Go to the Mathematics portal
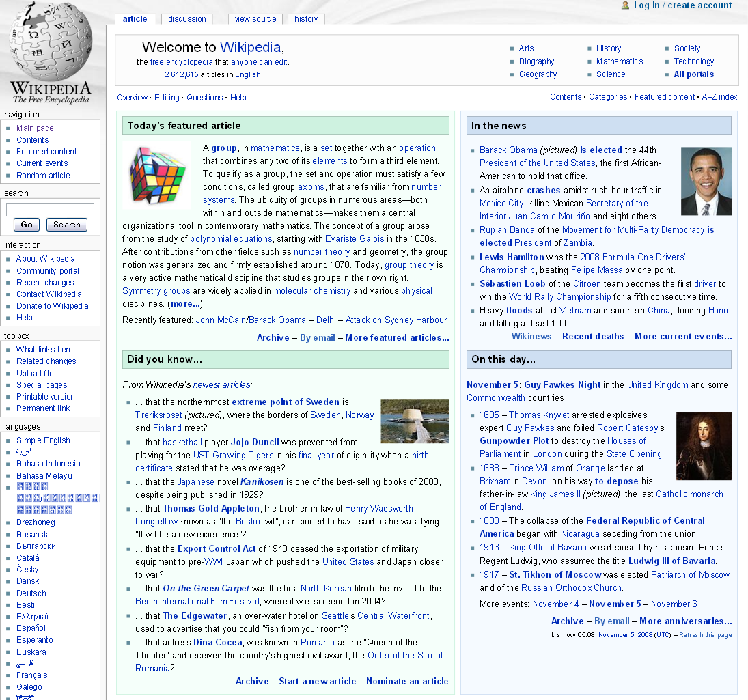Image resolution: width=748 pixels, height=700 pixels. (x=620, y=61)
